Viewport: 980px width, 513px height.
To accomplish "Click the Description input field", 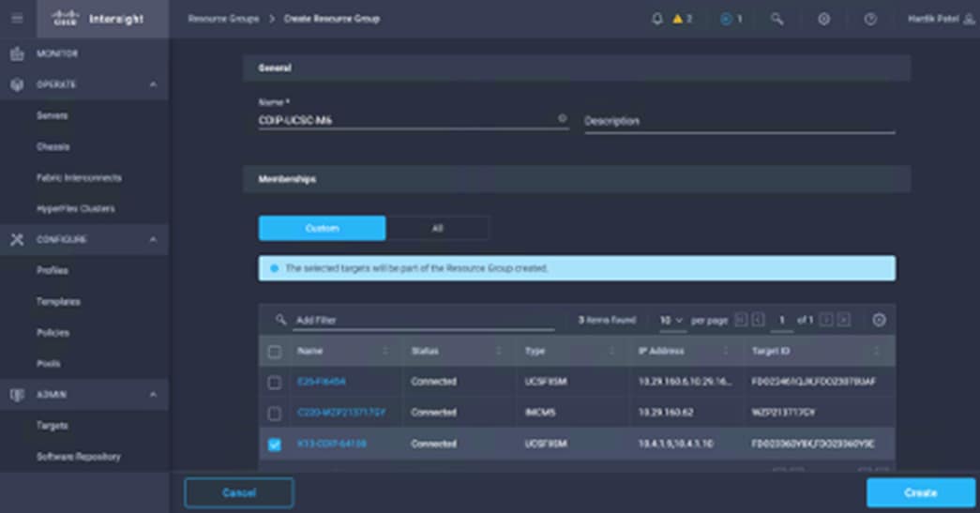I will click(x=739, y=121).
